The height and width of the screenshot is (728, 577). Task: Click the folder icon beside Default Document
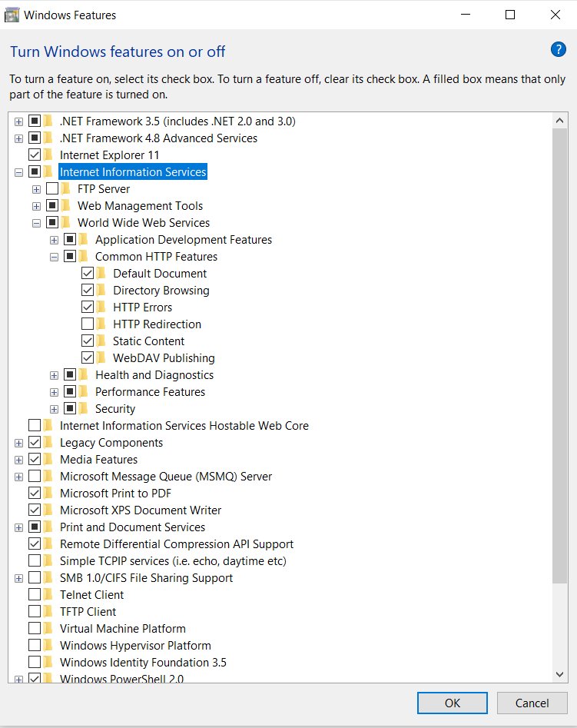click(x=101, y=274)
